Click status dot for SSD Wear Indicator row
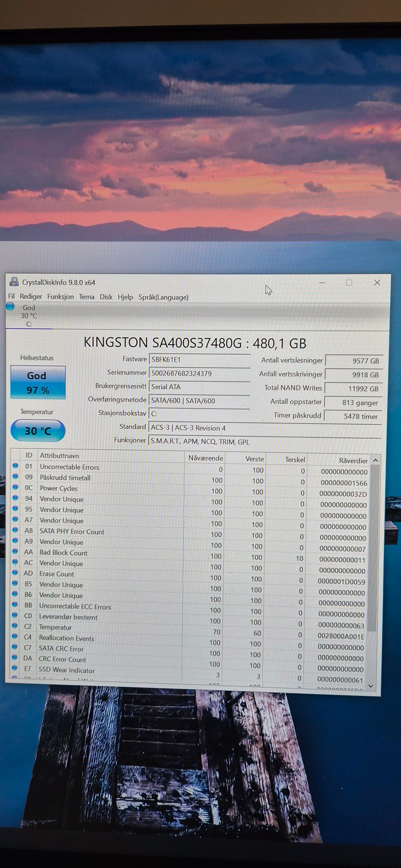401x868 pixels. coord(15,668)
